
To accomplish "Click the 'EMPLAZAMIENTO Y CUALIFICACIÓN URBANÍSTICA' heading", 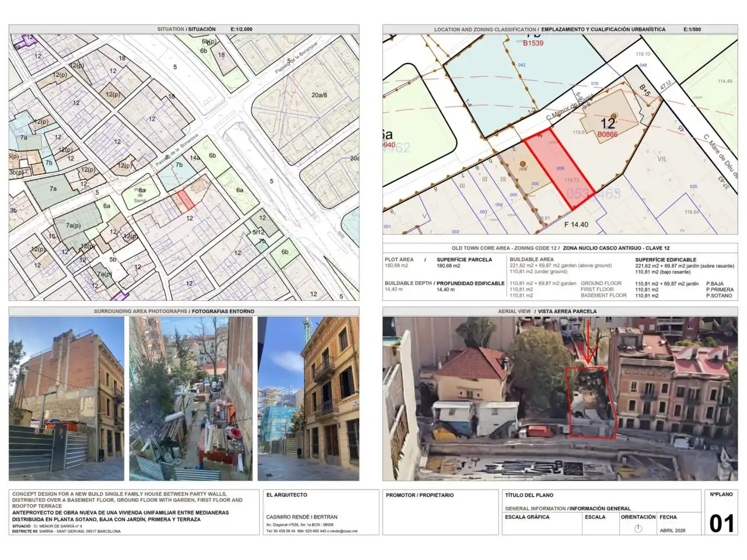I will click(x=603, y=29).
